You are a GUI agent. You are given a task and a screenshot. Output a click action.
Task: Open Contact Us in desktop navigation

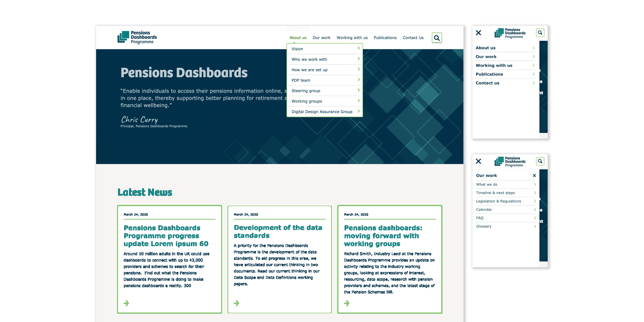[x=413, y=38]
